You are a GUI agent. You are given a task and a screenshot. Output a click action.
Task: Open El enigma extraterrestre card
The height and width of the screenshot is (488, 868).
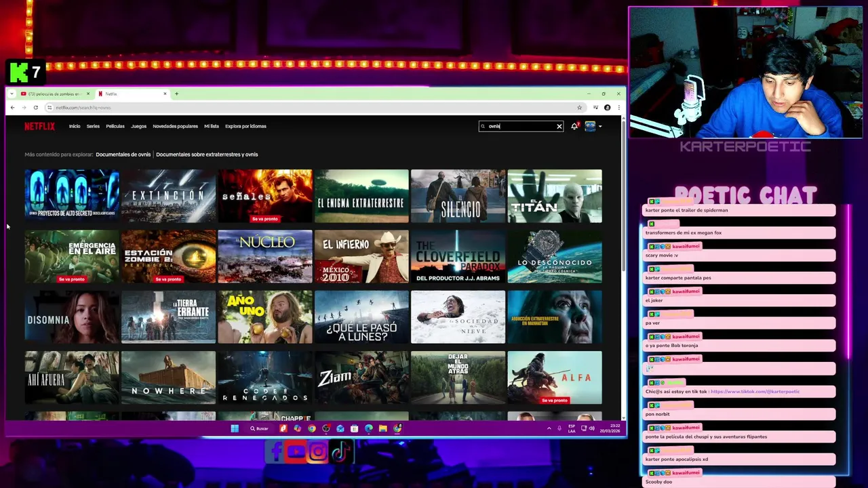[361, 196]
